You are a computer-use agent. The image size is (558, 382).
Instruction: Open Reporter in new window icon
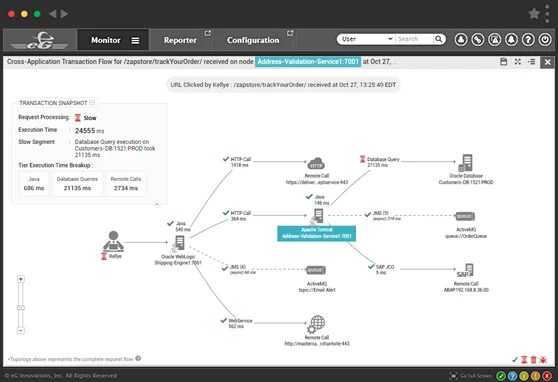click(x=207, y=33)
